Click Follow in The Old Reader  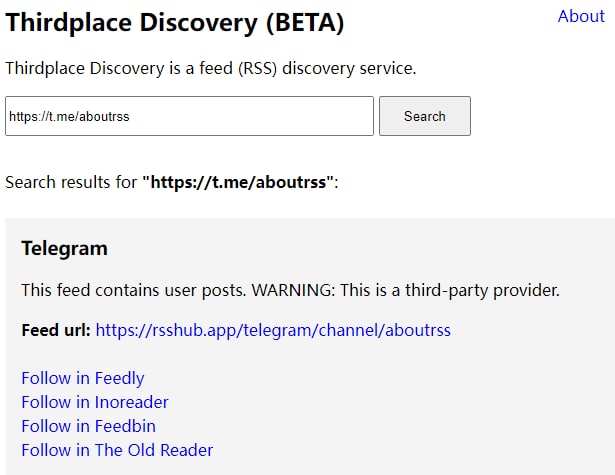pos(117,450)
